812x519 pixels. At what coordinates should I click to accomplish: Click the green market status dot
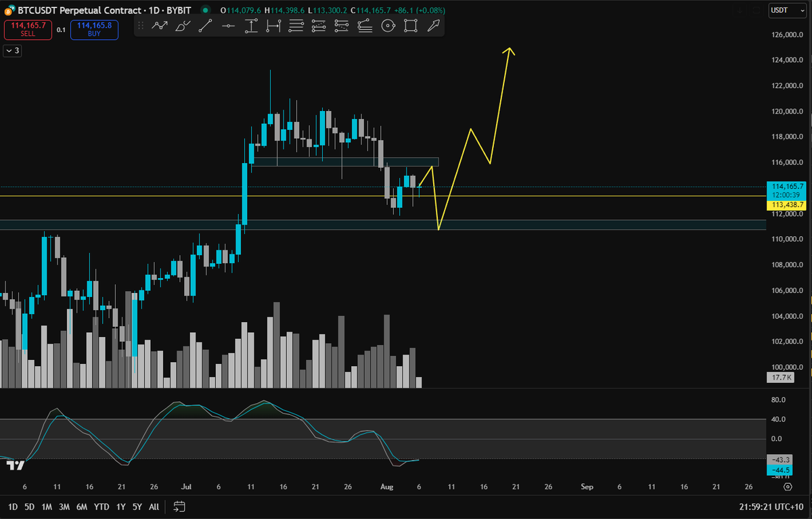pyautogui.click(x=204, y=11)
